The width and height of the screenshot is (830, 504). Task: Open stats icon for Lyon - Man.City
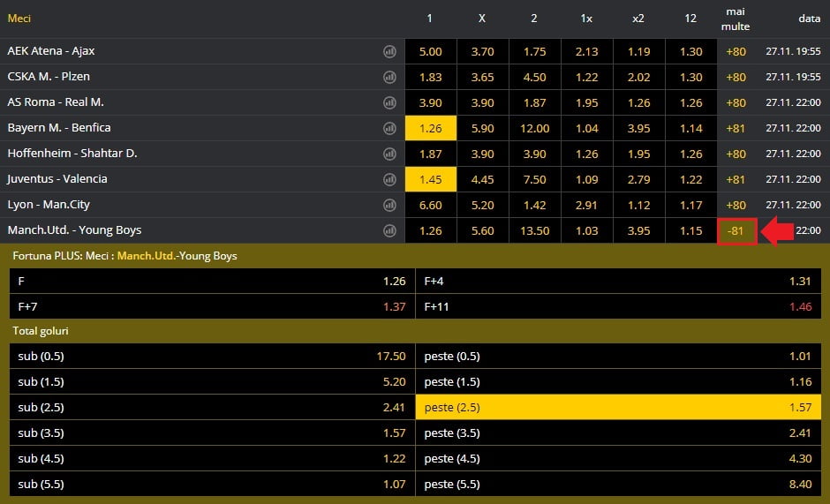click(x=389, y=205)
